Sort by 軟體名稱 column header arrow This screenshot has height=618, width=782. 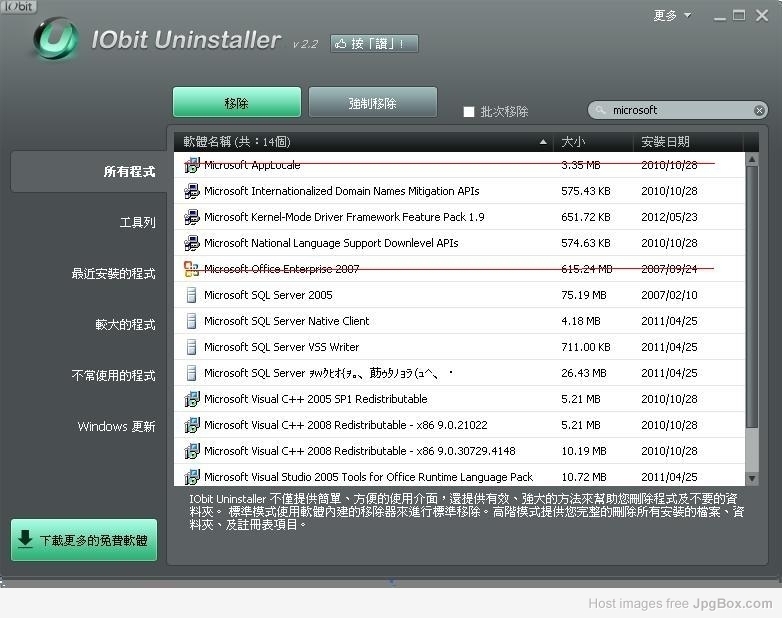click(x=543, y=142)
